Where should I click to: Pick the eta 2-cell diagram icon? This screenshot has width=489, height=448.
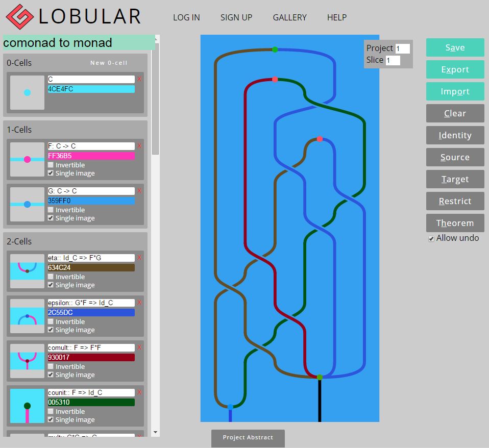[27, 271]
